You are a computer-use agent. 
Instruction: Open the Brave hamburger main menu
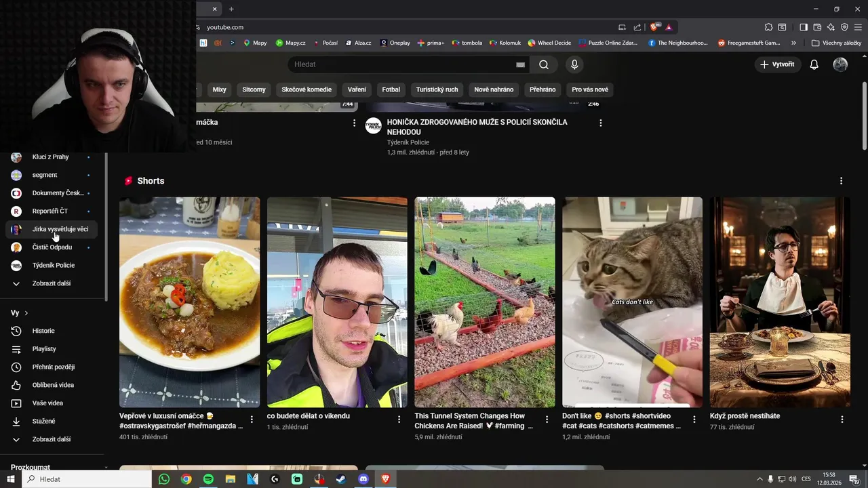click(859, 27)
